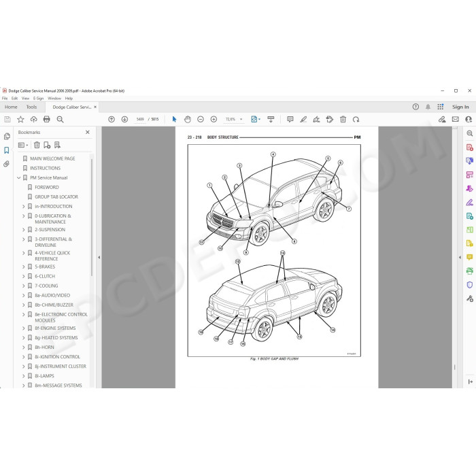Bookmark file with star icon
This screenshot has height=476, width=476.
point(20,119)
